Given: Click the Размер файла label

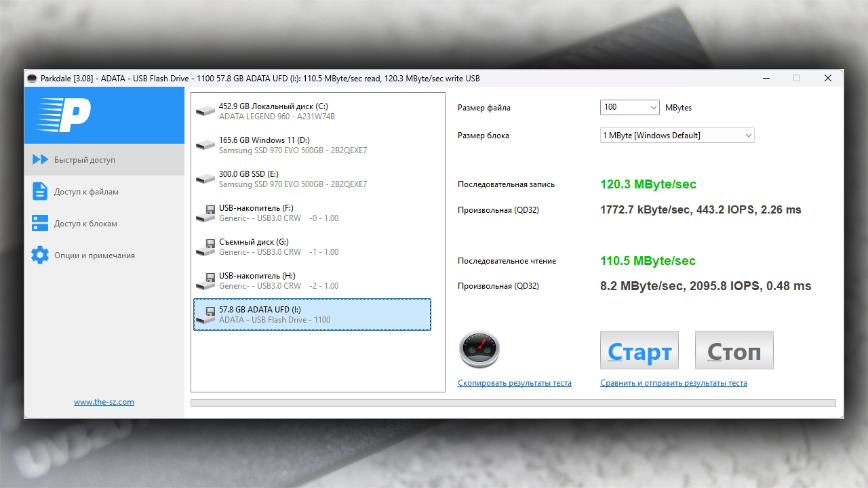Looking at the screenshot, I should (x=484, y=108).
